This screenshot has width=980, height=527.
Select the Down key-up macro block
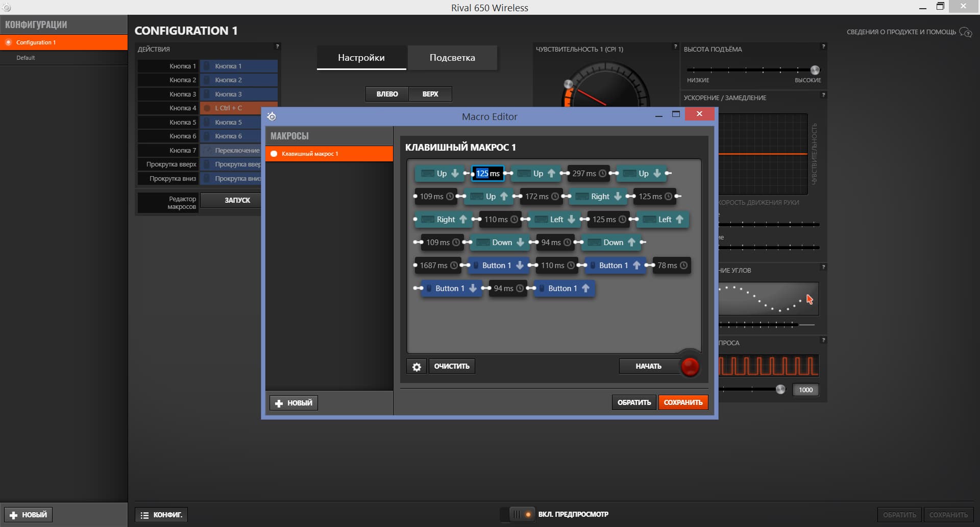(611, 243)
